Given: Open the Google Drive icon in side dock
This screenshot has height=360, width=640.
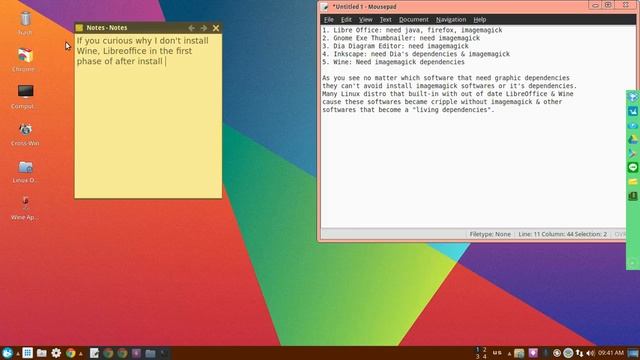Looking at the screenshot, I should pos(633,140).
